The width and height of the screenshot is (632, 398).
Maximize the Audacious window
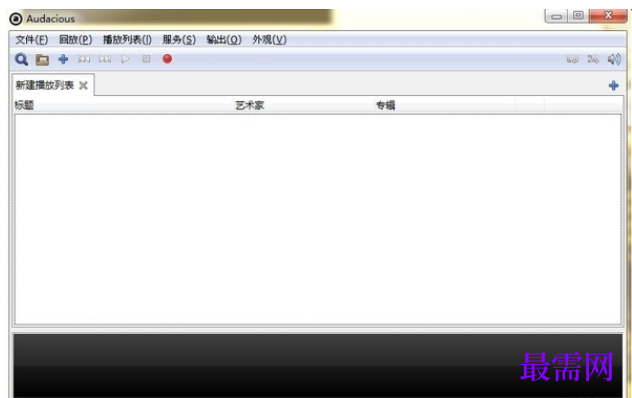(578, 15)
